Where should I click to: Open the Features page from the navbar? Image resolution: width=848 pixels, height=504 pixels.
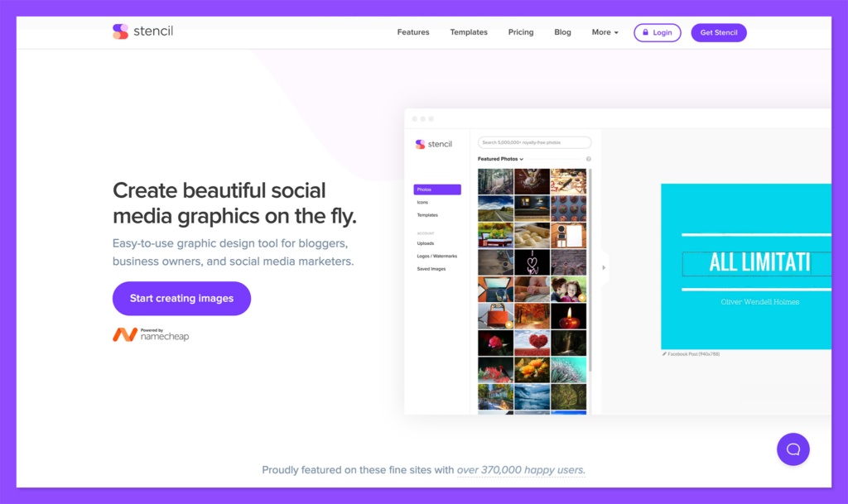point(412,32)
